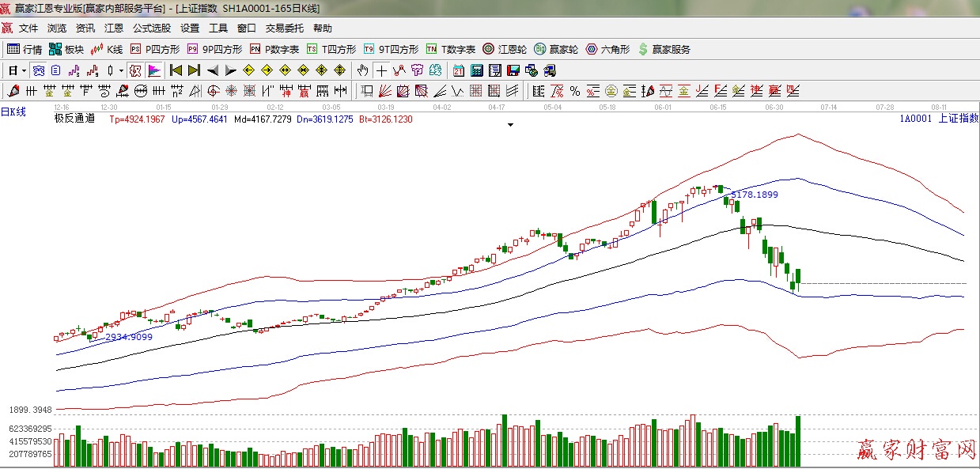Open the 交易委托 menu
Screen dimensions: 980x469
pyautogui.click(x=284, y=28)
